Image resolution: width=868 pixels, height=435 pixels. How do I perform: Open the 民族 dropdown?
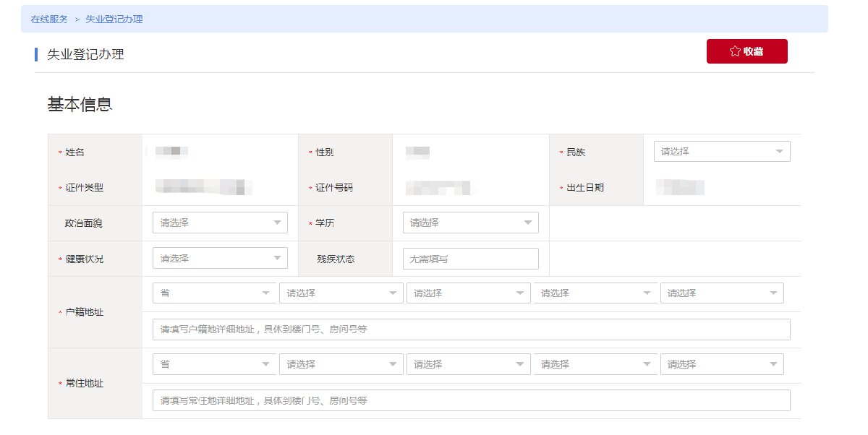[721, 152]
